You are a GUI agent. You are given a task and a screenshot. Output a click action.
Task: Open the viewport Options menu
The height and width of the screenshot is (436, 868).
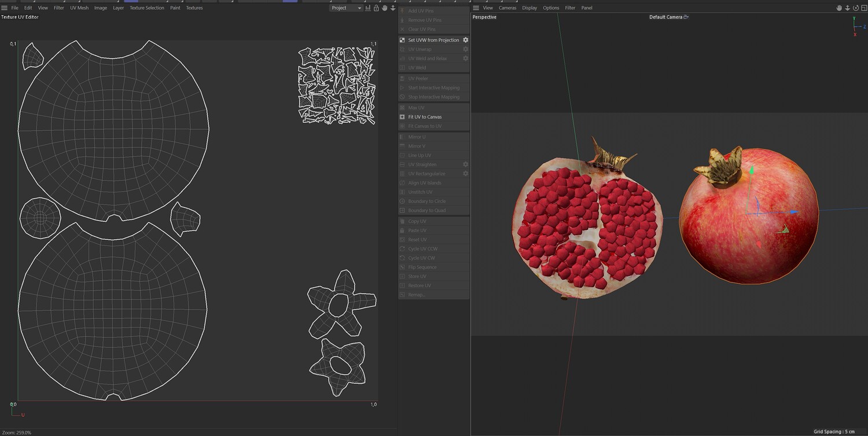tap(551, 8)
